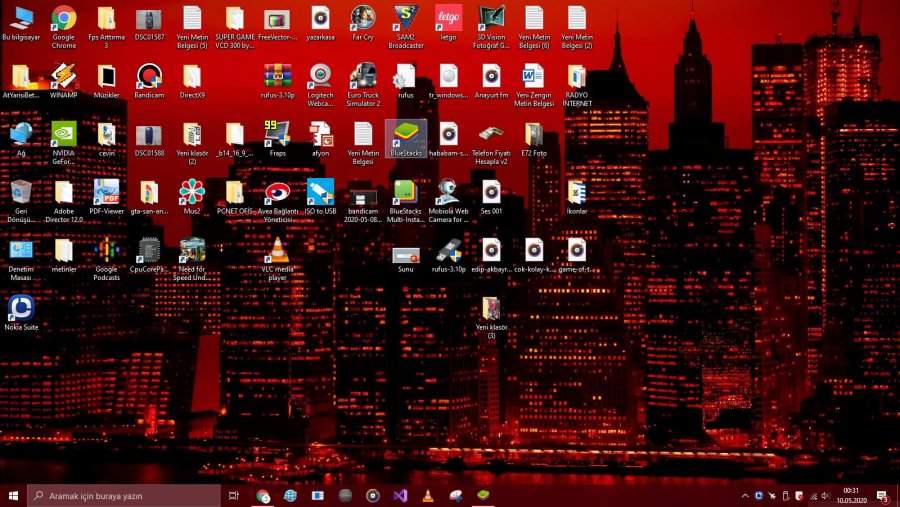Select the Denetim Masası control panel icon
This screenshot has height=507, width=900.
coord(21,260)
